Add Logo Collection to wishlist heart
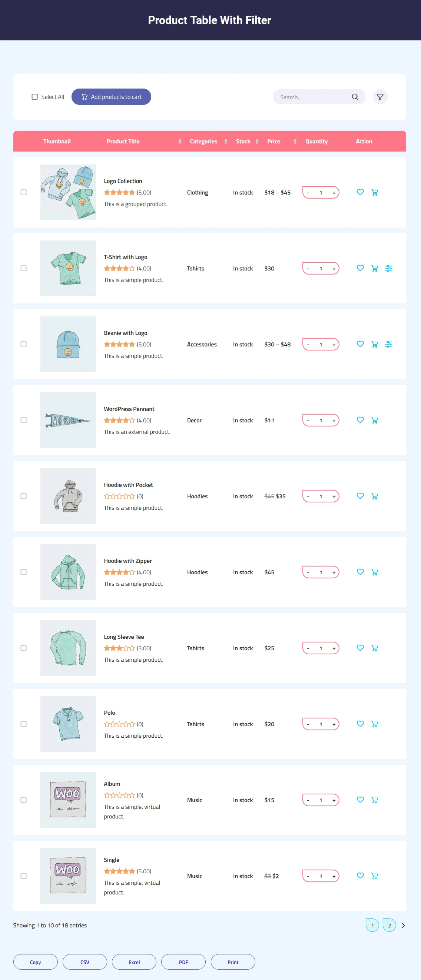 pos(360,192)
